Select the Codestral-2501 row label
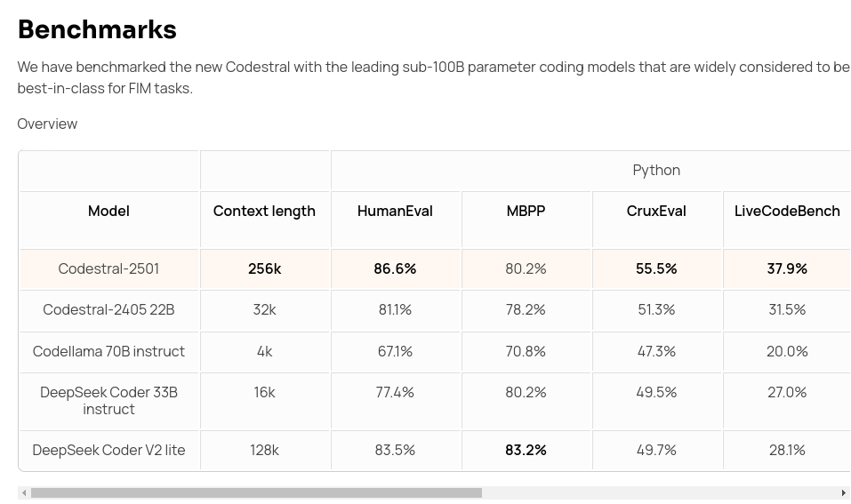The width and height of the screenshot is (851, 504). pos(108,268)
